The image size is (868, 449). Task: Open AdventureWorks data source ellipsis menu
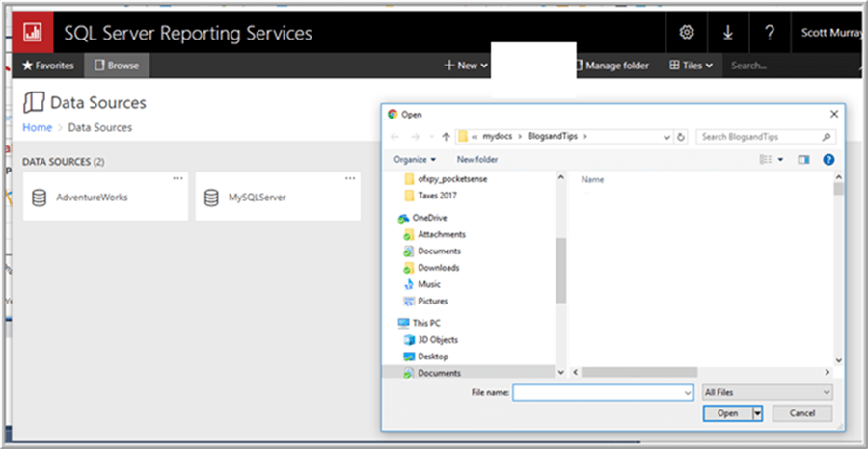click(x=177, y=178)
